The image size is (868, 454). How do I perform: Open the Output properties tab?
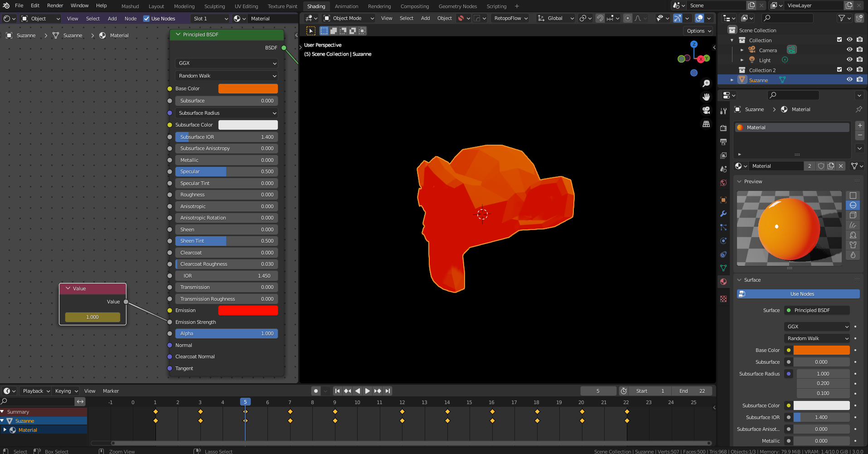tap(723, 142)
